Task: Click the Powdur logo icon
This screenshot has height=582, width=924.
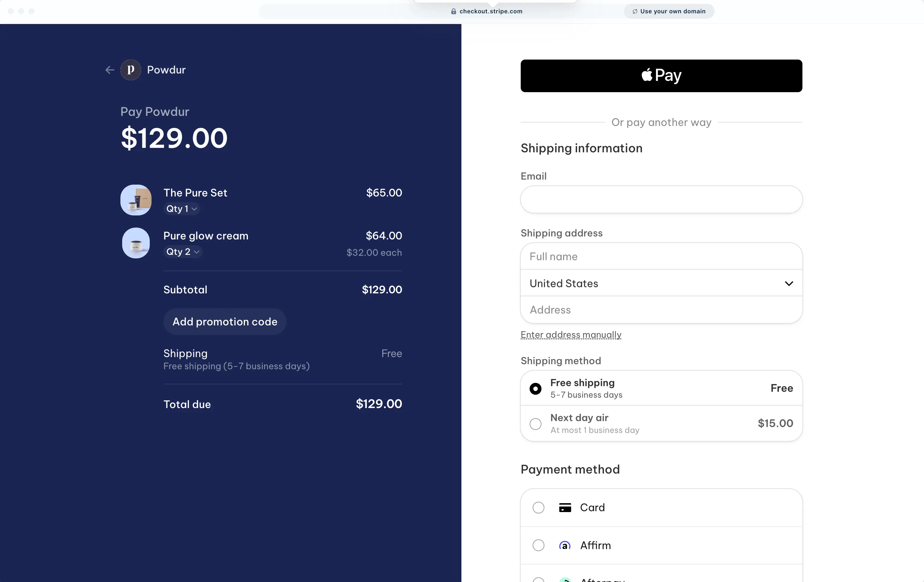Action: [130, 70]
